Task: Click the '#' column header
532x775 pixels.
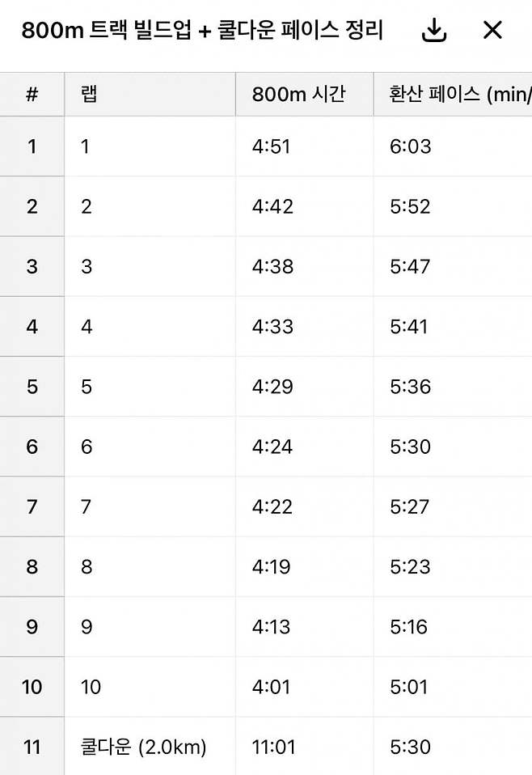Action: coord(32,95)
